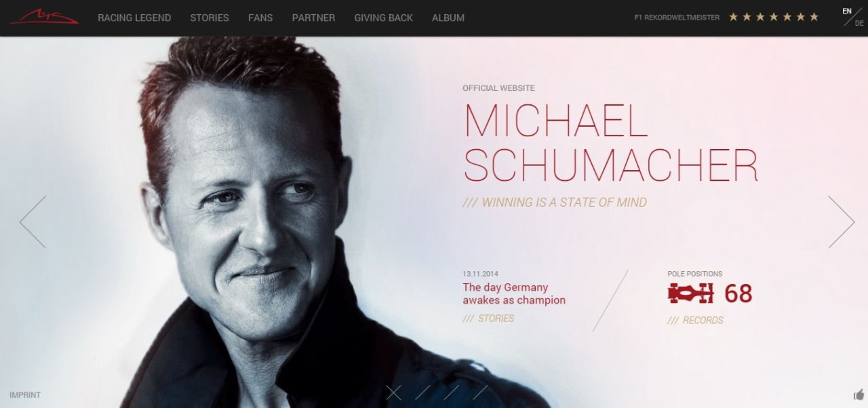
Task: Click the red signature logo
Action: pos(44,17)
